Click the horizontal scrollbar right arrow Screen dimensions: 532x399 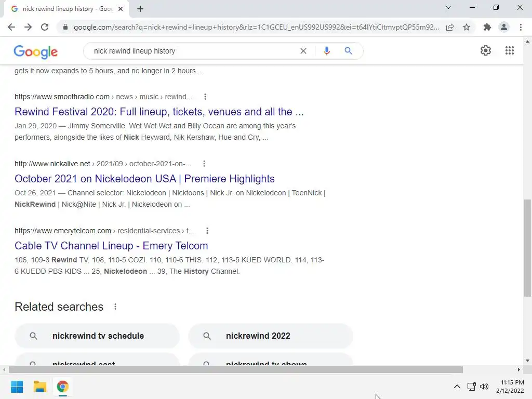[519, 369]
